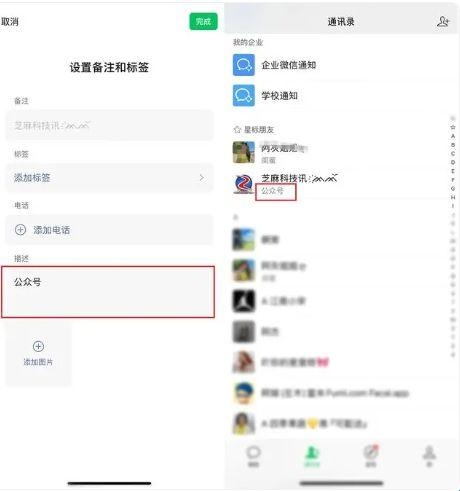Switch to the chats tab in bottom bar
Image resolution: width=460 pixels, height=491 pixels.
click(253, 456)
